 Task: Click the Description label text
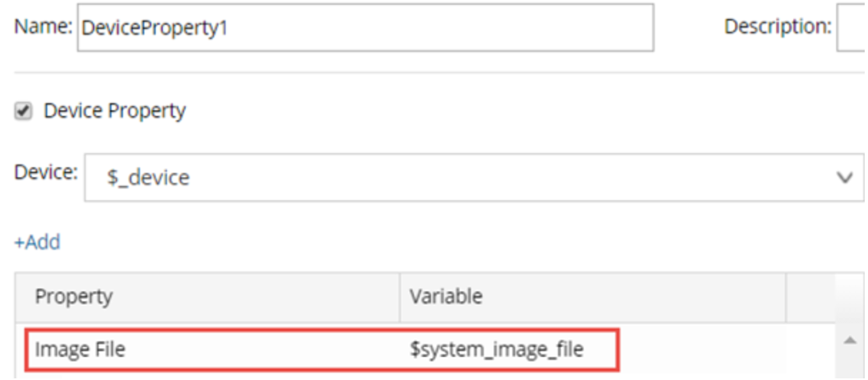click(x=777, y=26)
